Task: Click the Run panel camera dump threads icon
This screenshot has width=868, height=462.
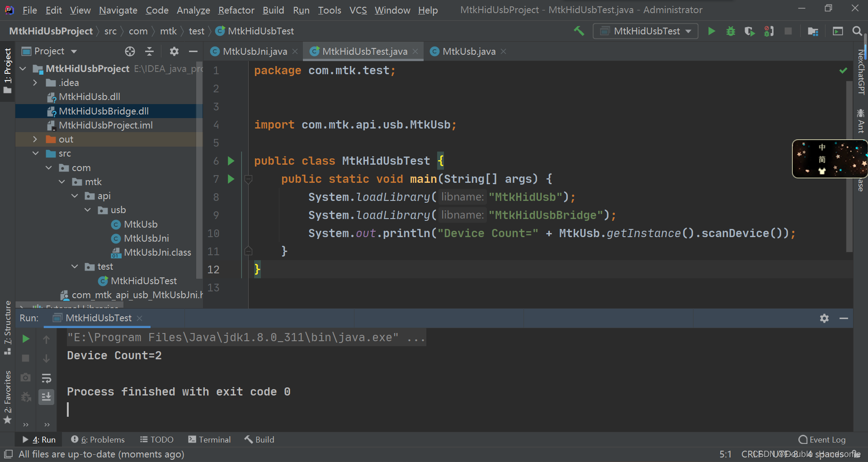Action: coord(26,377)
